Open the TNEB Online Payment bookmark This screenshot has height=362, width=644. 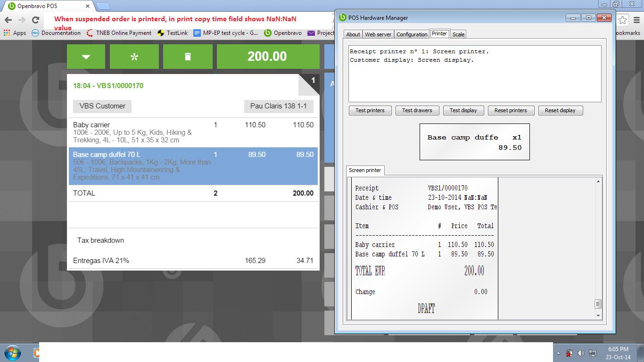(x=119, y=33)
